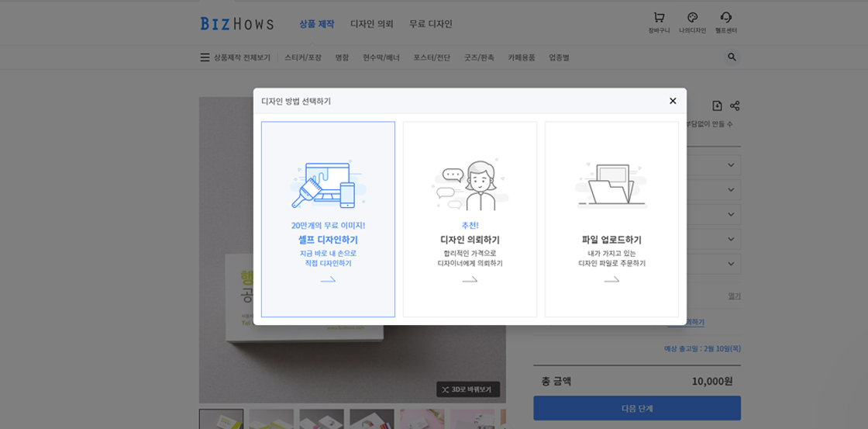Click text 내가 가지고 있는 디자인 파일로 주문하기

pos(611,258)
